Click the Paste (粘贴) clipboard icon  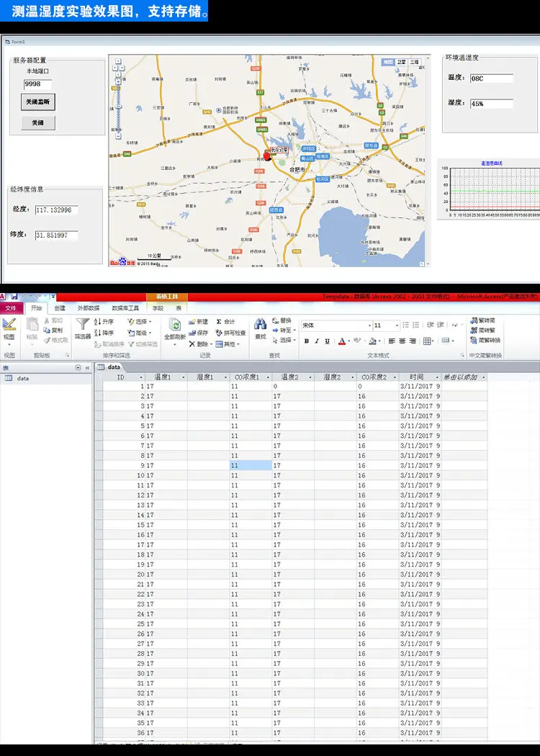32,325
